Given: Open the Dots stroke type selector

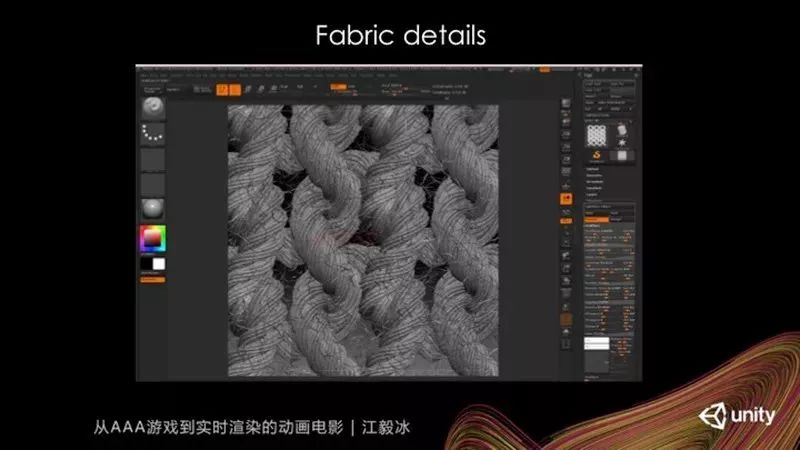Looking at the screenshot, I should [153, 133].
